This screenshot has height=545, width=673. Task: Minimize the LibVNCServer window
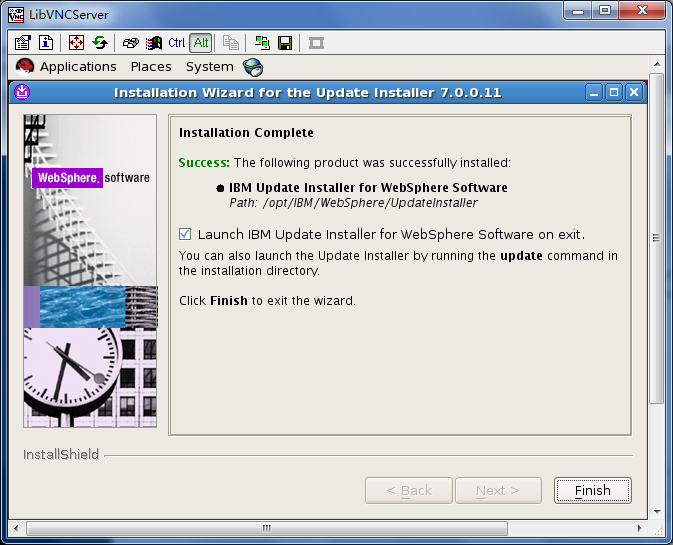(x=578, y=10)
